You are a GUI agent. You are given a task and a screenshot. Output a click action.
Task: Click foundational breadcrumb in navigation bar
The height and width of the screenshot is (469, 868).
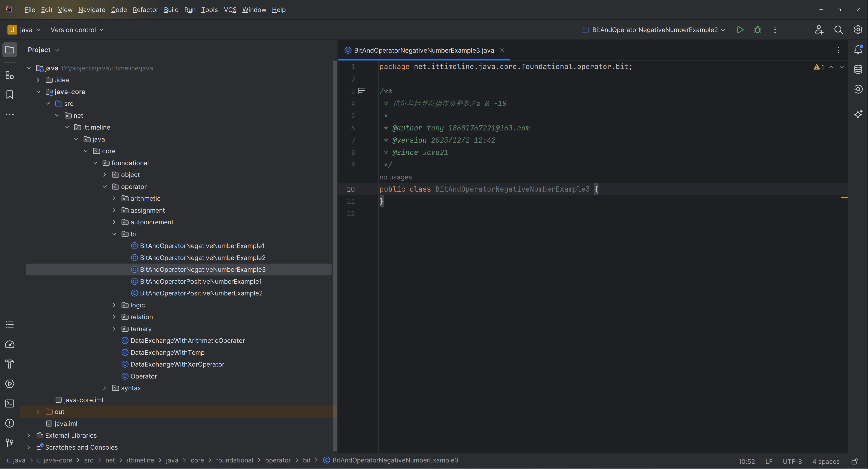pyautogui.click(x=234, y=460)
